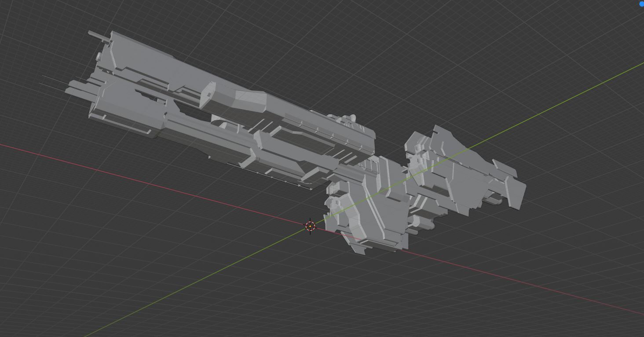Click the 3D cursor at the world origin

tap(310, 226)
